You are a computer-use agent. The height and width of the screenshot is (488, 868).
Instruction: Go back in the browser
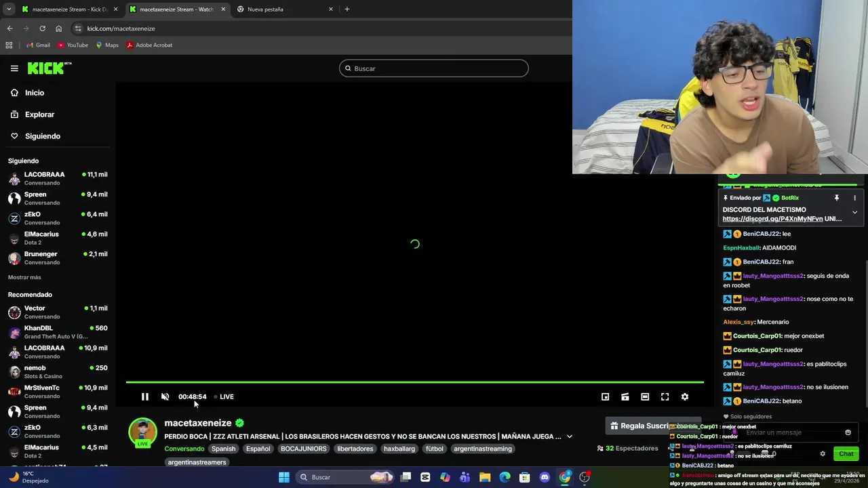point(9,28)
